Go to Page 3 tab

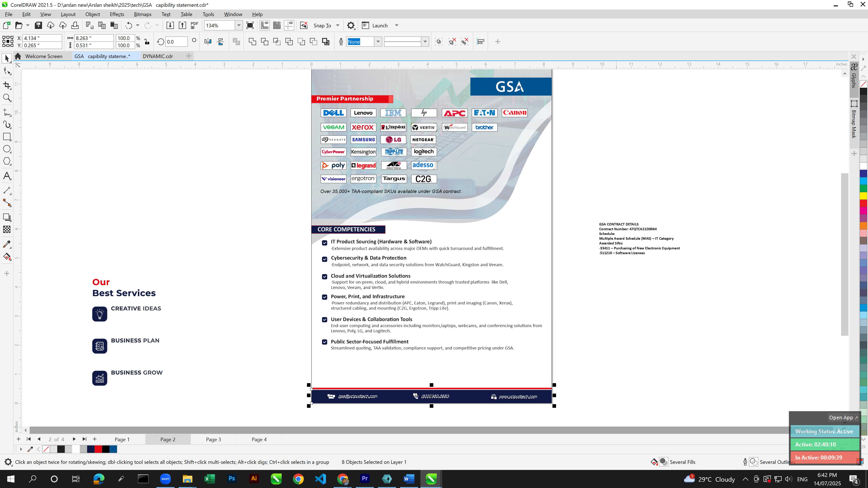[x=214, y=439]
